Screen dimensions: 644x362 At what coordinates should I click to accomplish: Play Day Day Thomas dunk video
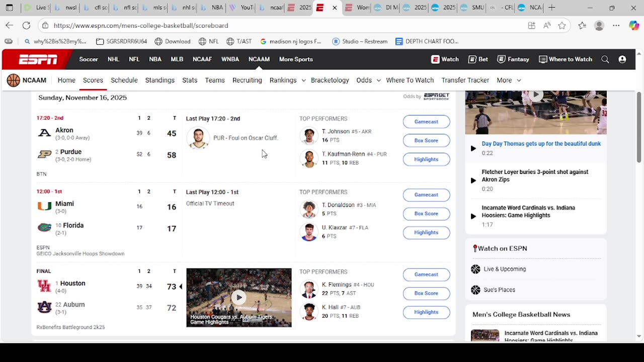(473, 148)
